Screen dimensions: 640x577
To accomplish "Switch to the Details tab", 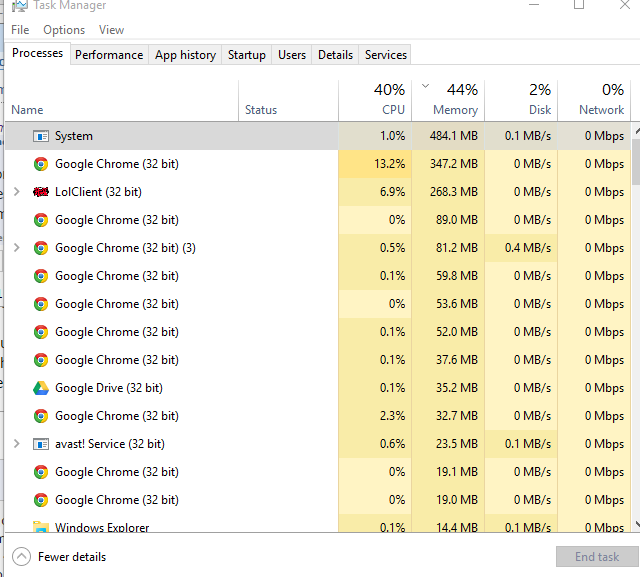I will [335, 55].
